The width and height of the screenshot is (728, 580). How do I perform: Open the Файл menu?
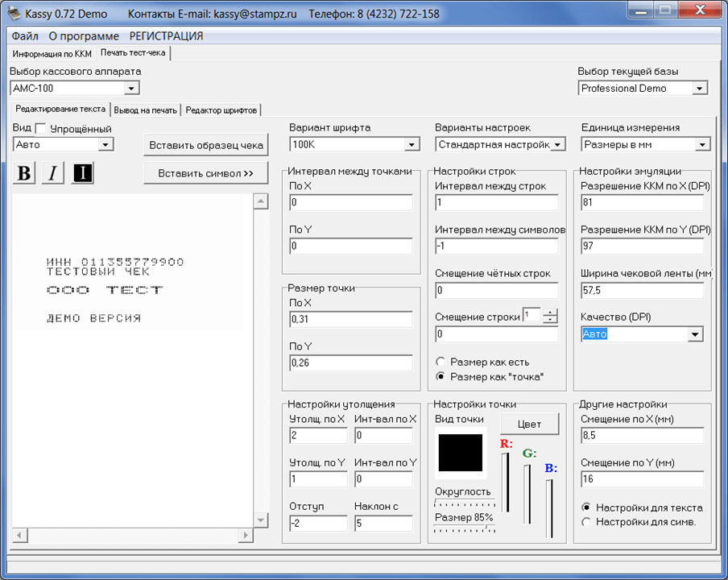click(25, 36)
